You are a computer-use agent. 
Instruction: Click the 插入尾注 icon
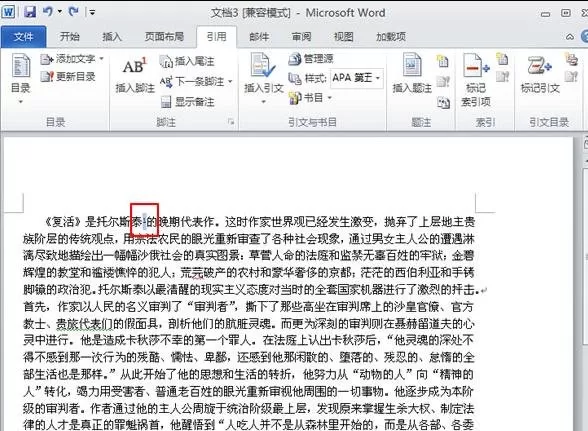[x=166, y=61]
